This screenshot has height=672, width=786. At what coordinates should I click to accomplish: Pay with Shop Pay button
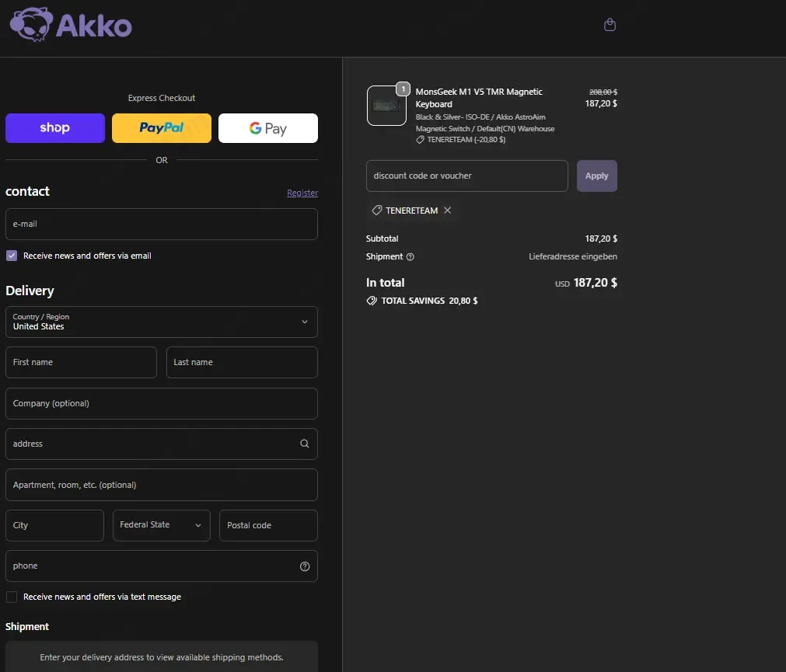(55, 128)
